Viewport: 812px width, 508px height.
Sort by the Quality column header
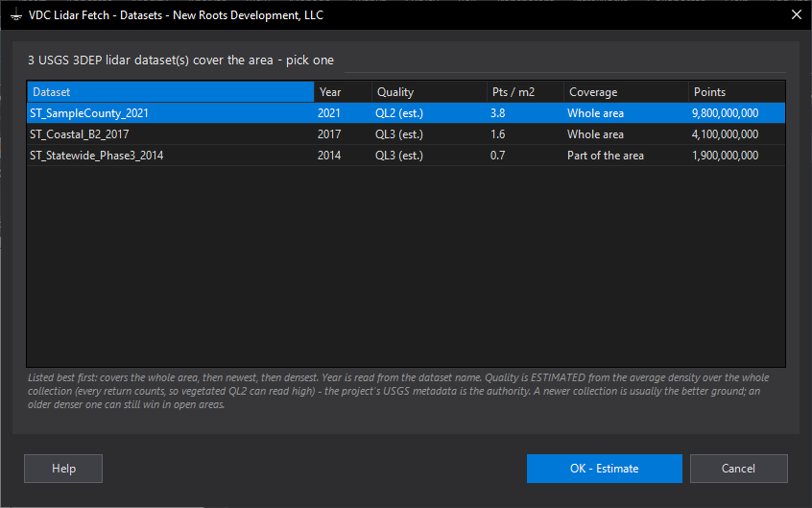coord(429,92)
